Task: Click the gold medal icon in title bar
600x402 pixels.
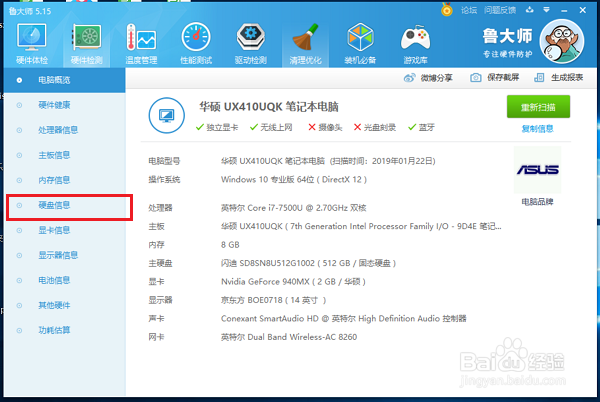Action: (x=447, y=10)
